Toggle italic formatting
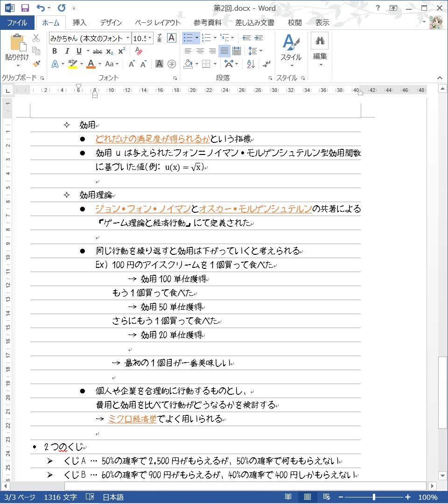The height and width of the screenshot is (504, 448). pyautogui.click(x=67, y=51)
